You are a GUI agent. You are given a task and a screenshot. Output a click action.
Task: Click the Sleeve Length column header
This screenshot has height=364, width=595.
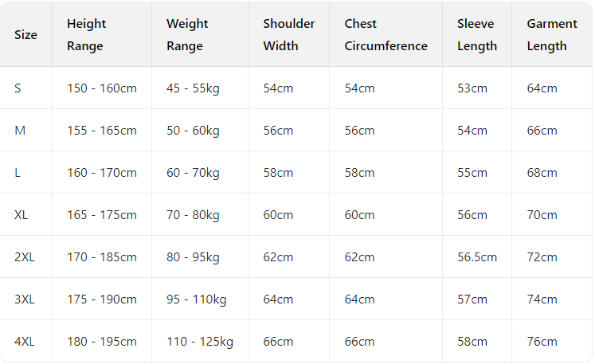coord(476,35)
